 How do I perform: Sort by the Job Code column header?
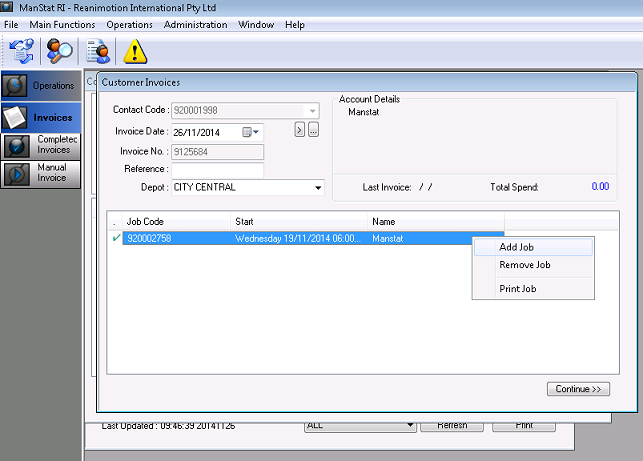coord(145,221)
